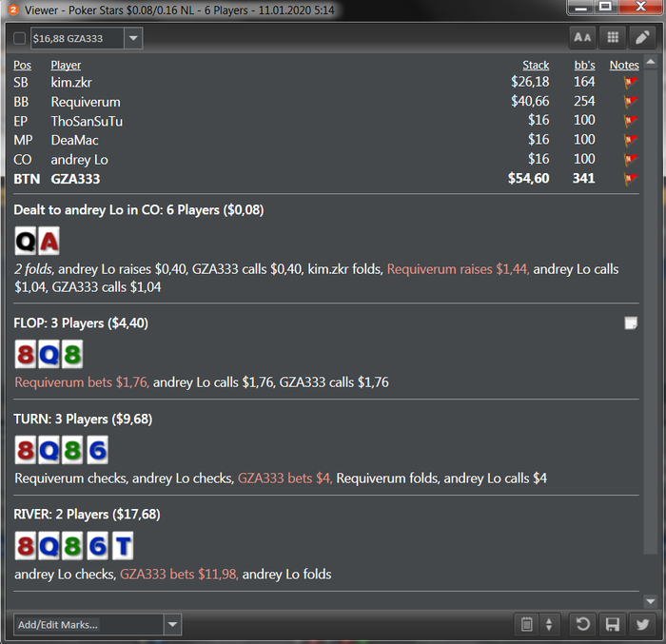The height and width of the screenshot is (644, 666).
Task: Click the replay hand icon
Action: click(x=582, y=624)
